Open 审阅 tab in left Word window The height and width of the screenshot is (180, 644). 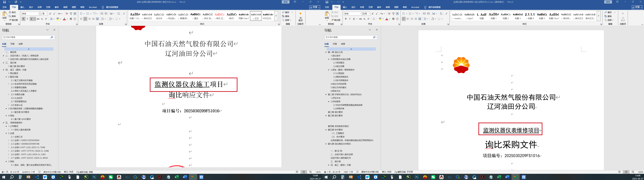point(65,7)
